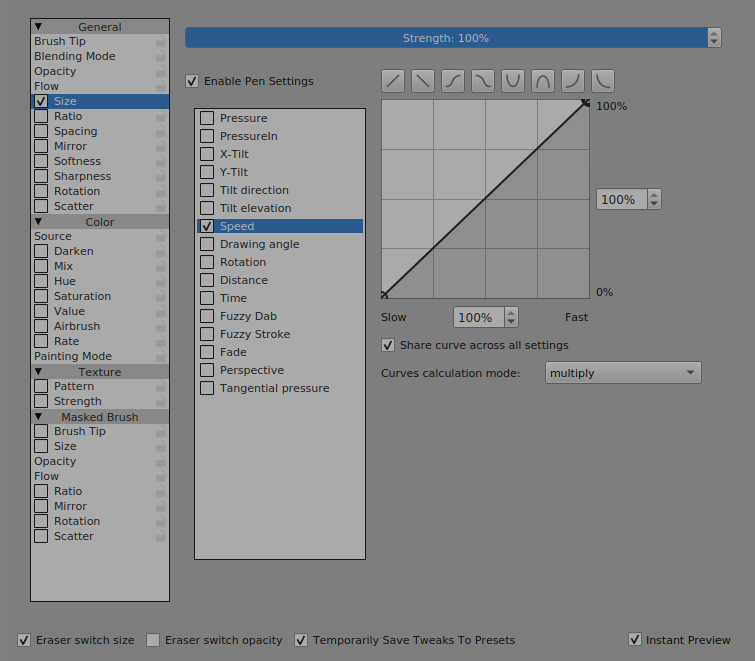
Task: Apply the S-shaped curve preset
Action: [454, 81]
